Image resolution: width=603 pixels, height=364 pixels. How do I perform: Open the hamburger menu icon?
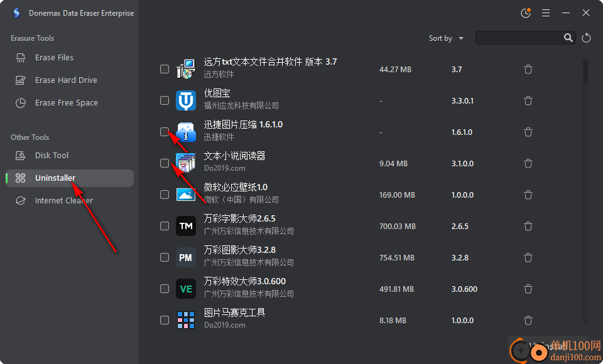point(546,13)
